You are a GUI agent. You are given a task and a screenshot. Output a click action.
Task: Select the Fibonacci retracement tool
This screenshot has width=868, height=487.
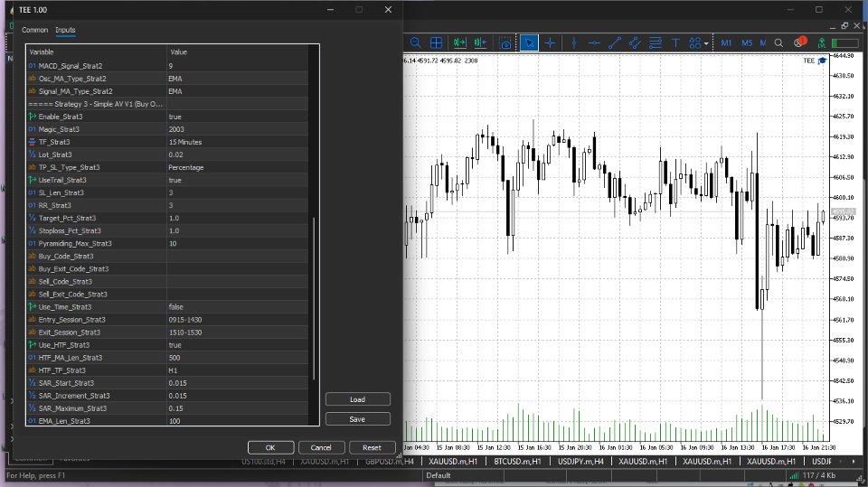tap(656, 43)
